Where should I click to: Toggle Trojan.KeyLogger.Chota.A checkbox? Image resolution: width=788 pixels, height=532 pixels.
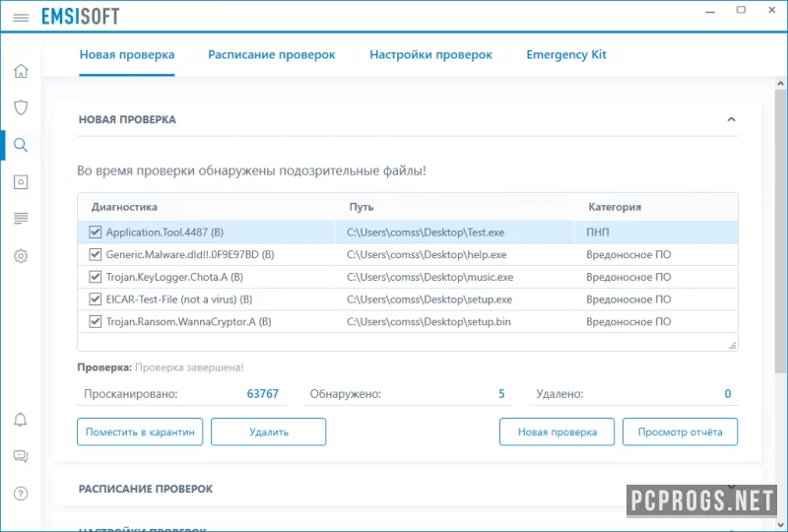[95, 277]
